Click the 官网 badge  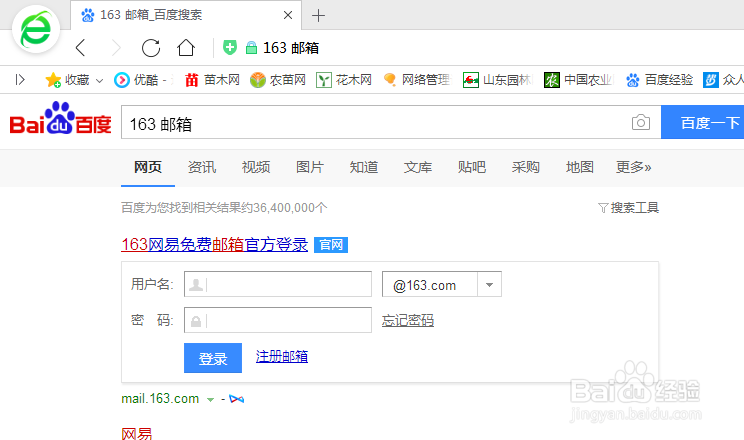331,245
